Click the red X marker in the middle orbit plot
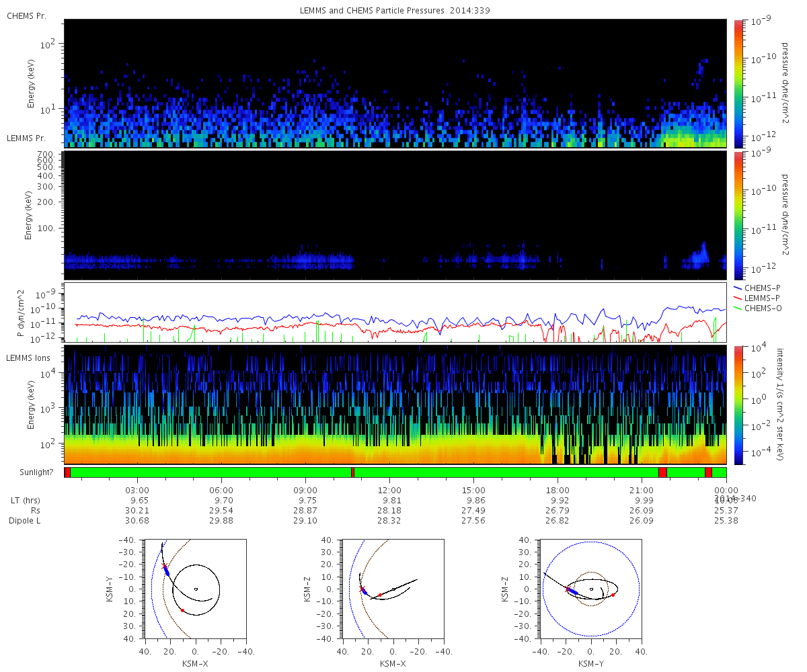The image size is (807, 672). click(362, 589)
